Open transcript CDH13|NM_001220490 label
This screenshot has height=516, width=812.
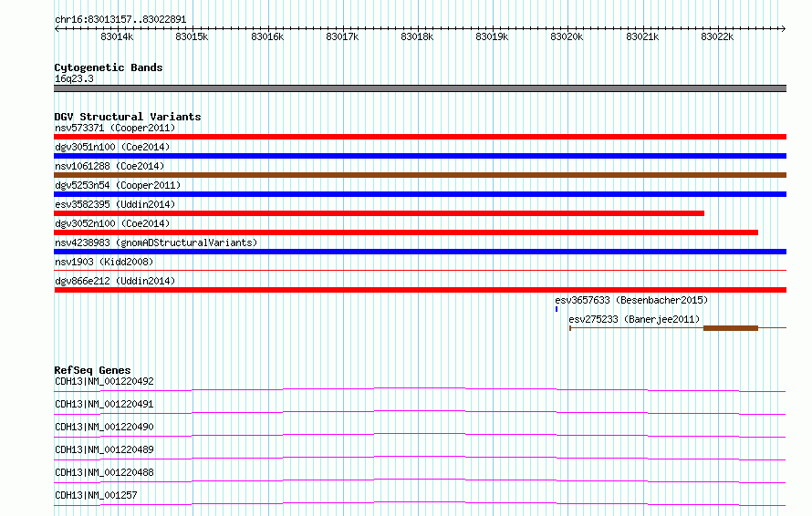point(104,427)
